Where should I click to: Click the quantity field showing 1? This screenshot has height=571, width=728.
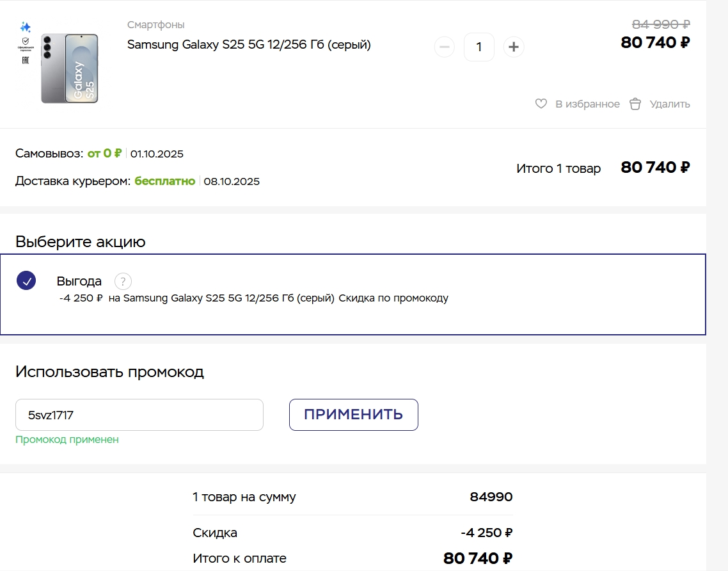(x=479, y=47)
